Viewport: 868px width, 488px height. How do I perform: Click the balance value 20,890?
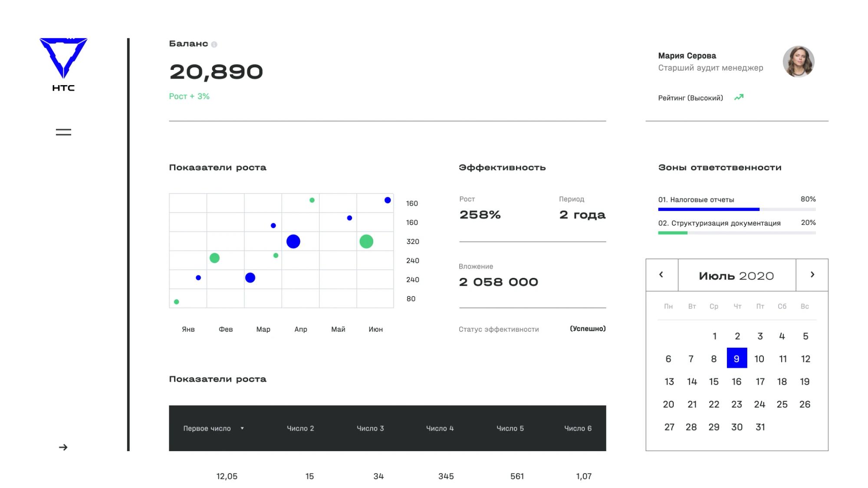216,72
